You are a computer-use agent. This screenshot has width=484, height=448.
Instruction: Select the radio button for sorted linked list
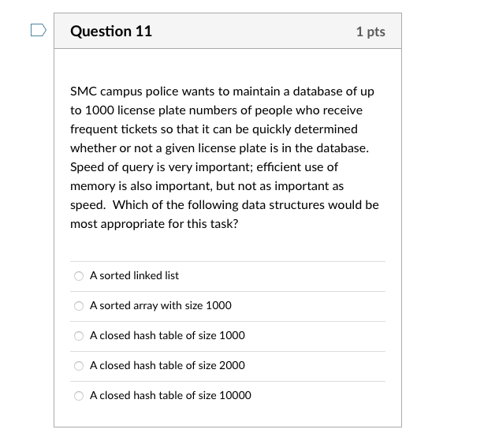point(79,276)
